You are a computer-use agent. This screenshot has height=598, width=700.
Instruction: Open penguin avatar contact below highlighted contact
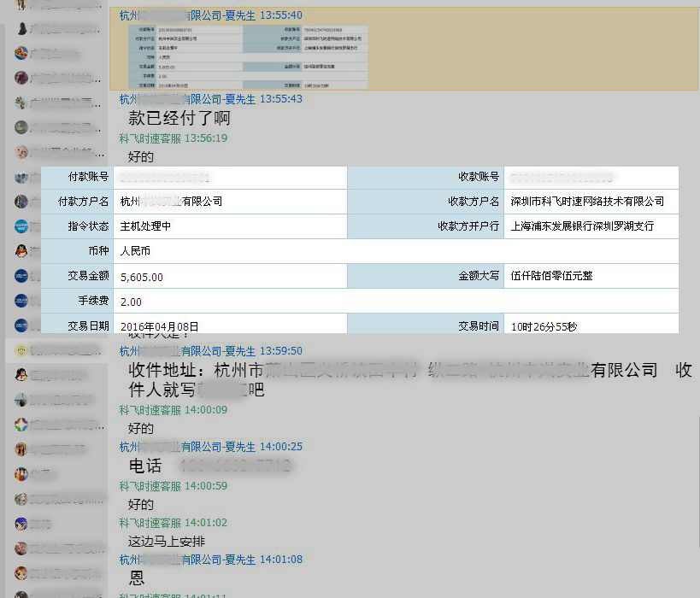coord(21,374)
